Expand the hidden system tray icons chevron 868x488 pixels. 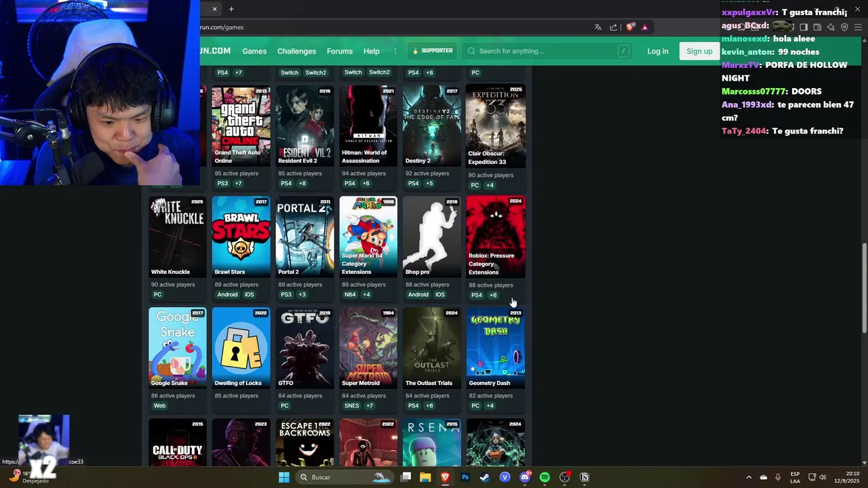pos(749,477)
